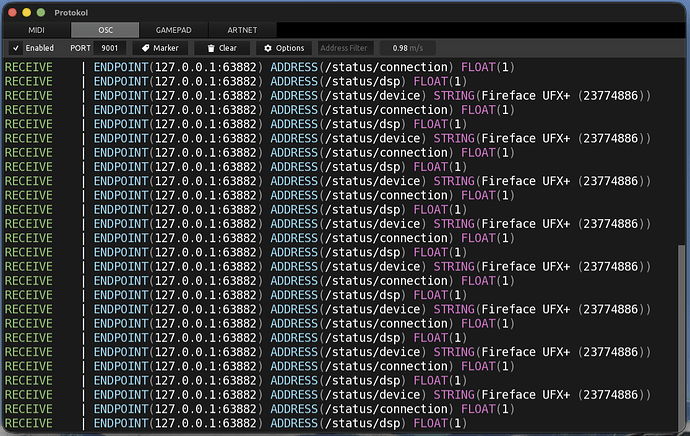The width and height of the screenshot is (690, 436).
Task: Click the 0.98 m/s rate indicator
Action: [407, 48]
